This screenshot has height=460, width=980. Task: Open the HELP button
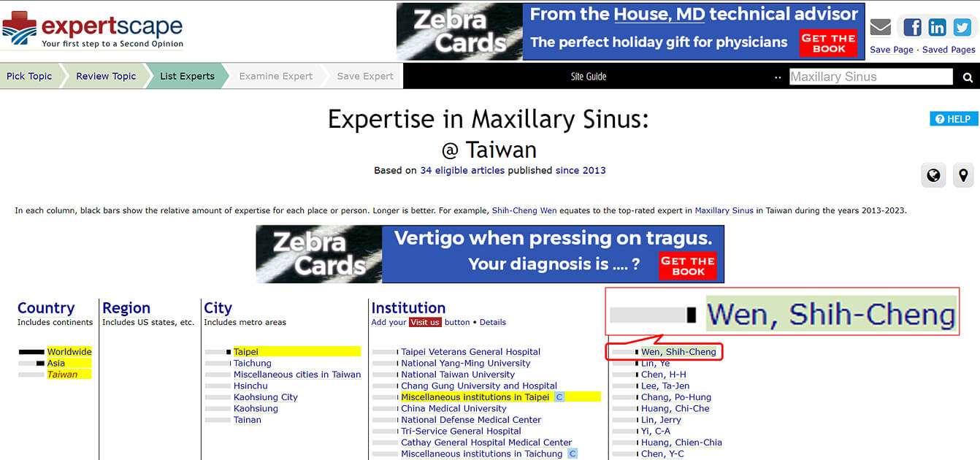pyautogui.click(x=954, y=119)
